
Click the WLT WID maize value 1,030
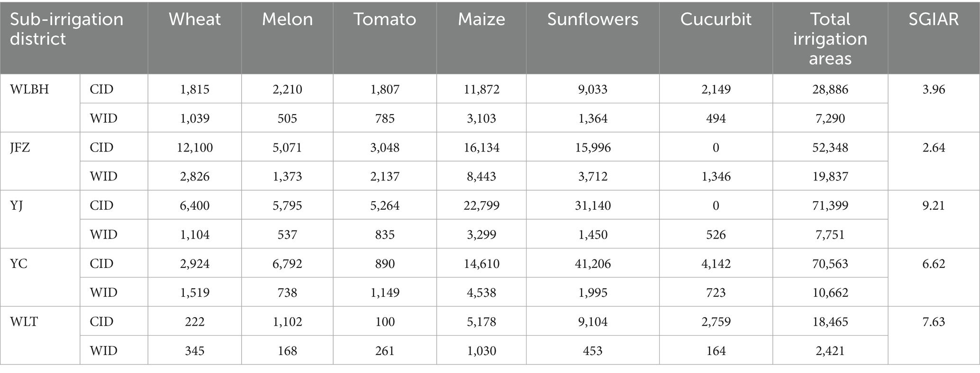(481, 351)
